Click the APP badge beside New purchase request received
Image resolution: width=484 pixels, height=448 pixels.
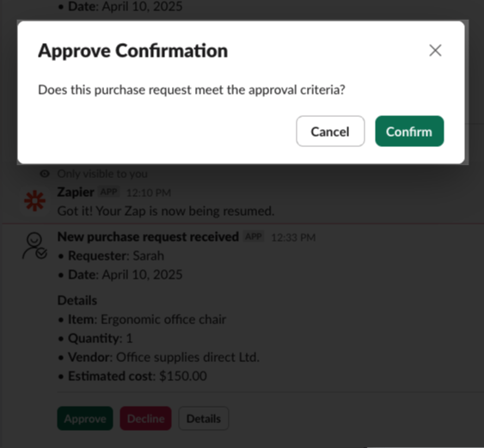click(254, 236)
